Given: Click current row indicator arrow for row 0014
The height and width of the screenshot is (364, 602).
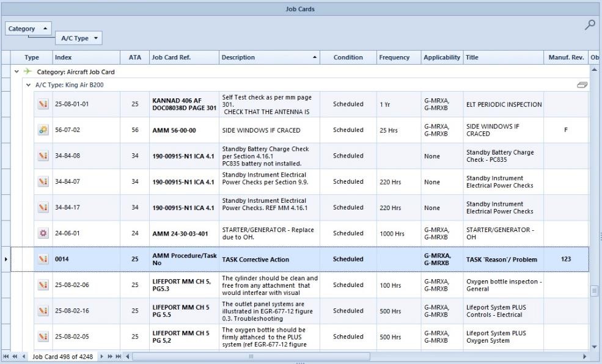Looking at the screenshot, I should pyautogui.click(x=6, y=260).
